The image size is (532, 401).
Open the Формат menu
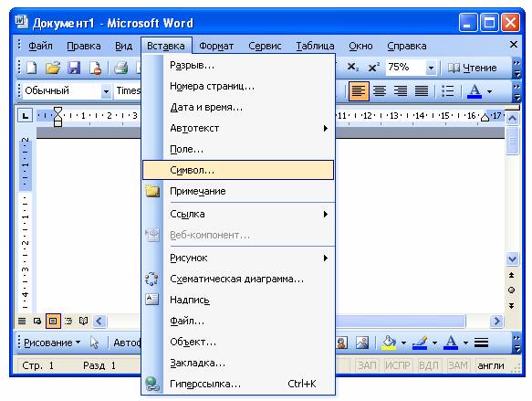pyautogui.click(x=216, y=46)
